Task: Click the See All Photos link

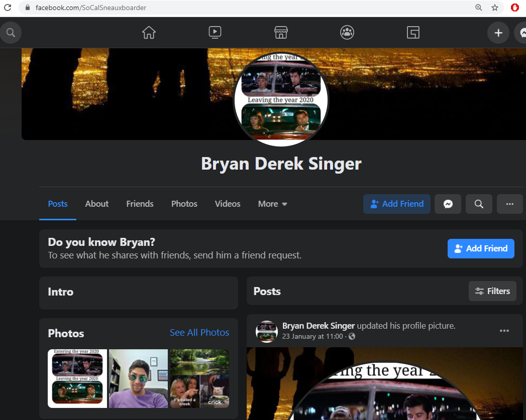Action: point(199,333)
